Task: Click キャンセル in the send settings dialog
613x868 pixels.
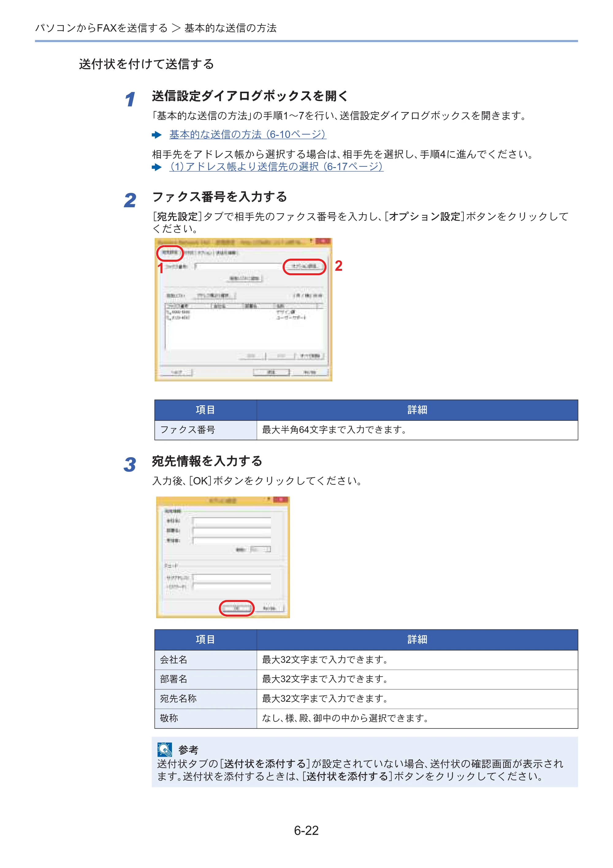Action: (x=310, y=373)
